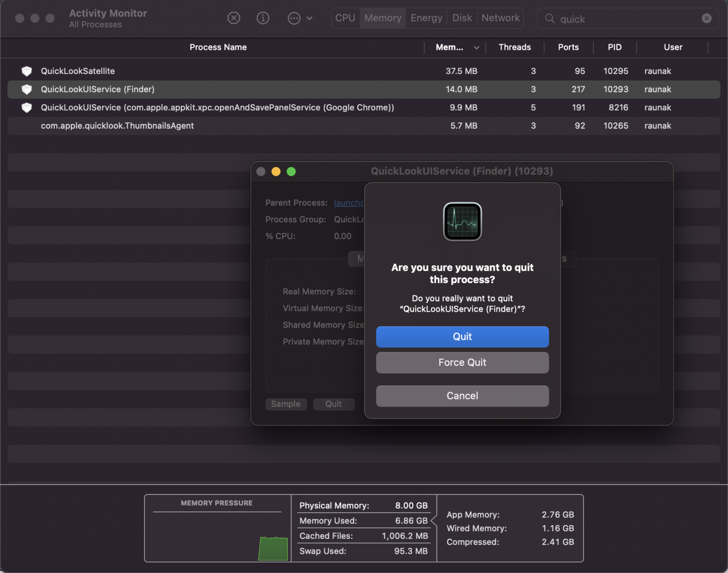Open the launchd parent process link

coord(348,203)
